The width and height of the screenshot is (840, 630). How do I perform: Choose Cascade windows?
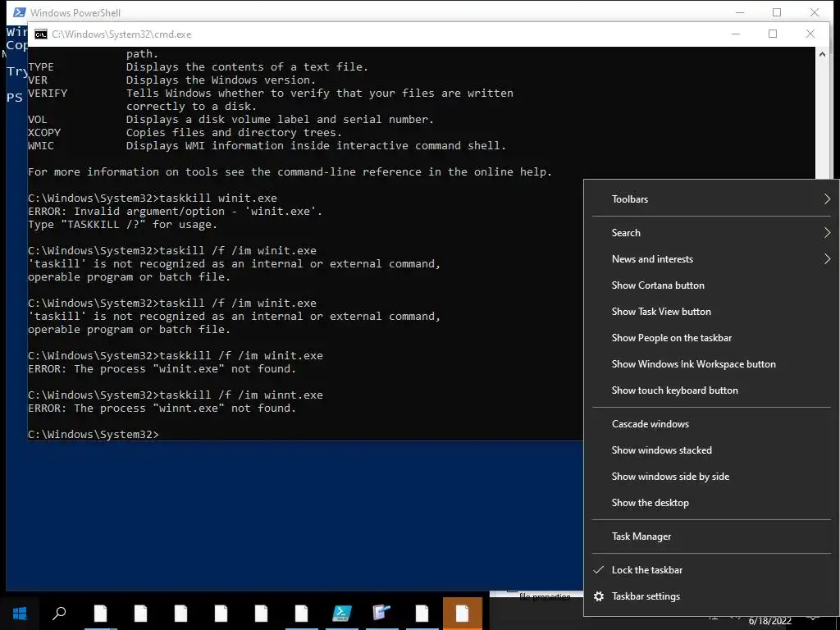[711, 424]
